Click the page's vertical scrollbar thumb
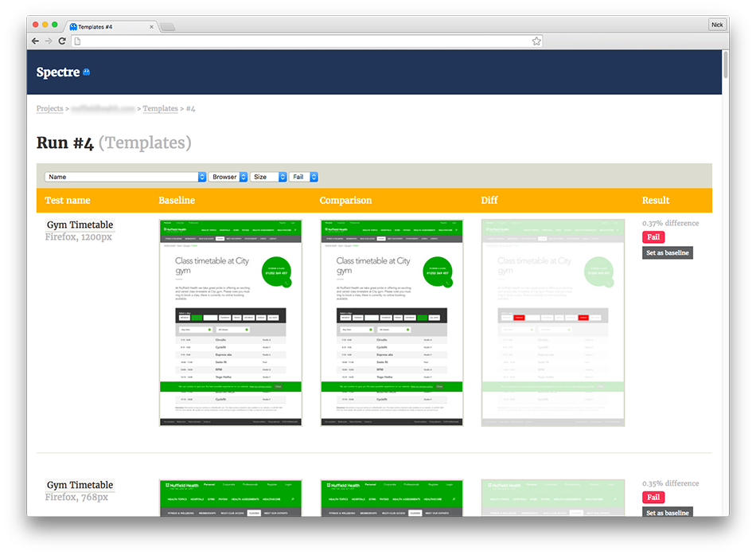Screen dimensions: 756x555 (x=725, y=65)
